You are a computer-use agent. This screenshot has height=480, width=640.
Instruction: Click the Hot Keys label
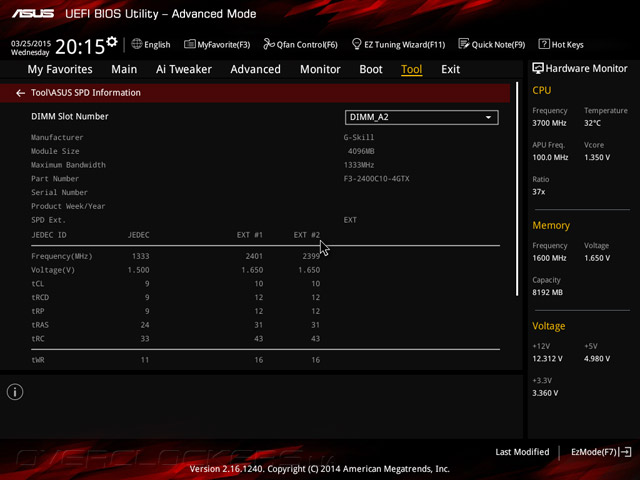[x=567, y=45]
